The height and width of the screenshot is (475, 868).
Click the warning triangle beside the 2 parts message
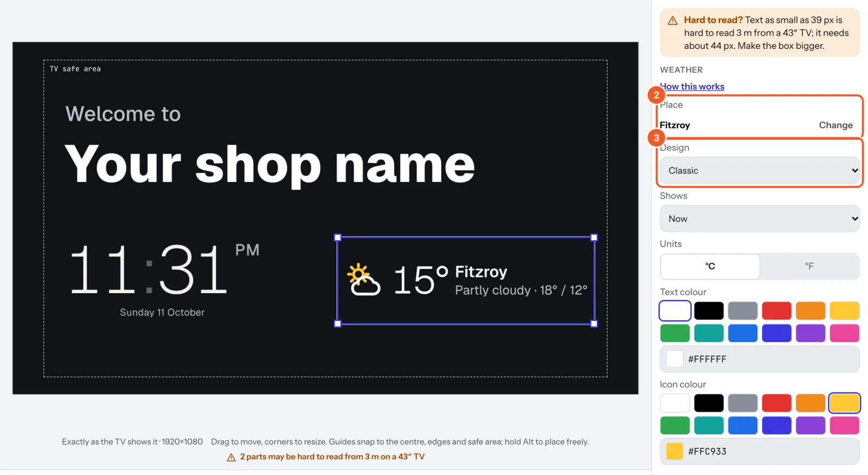click(231, 457)
